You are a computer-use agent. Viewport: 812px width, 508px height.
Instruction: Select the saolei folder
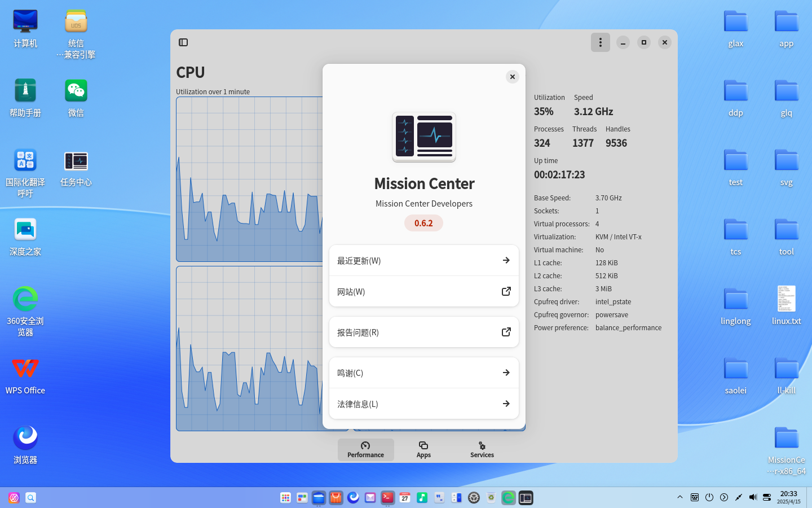(x=736, y=376)
